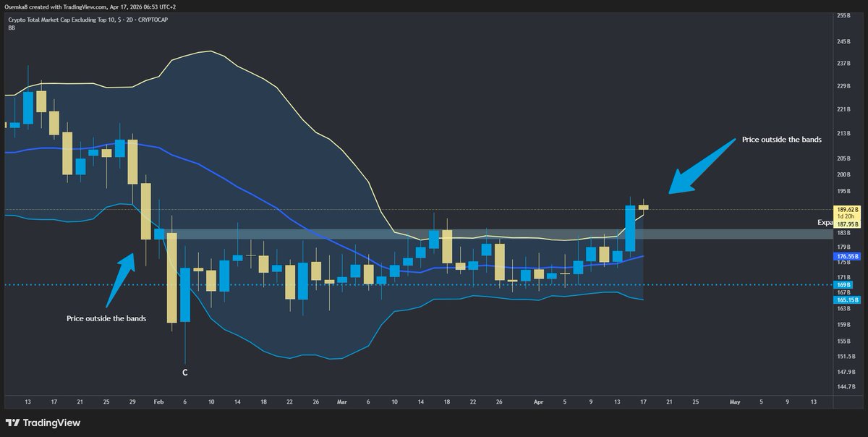Image resolution: width=868 pixels, height=437 pixels.
Task: Click the cyan 169 B level label
Action: 845,285
